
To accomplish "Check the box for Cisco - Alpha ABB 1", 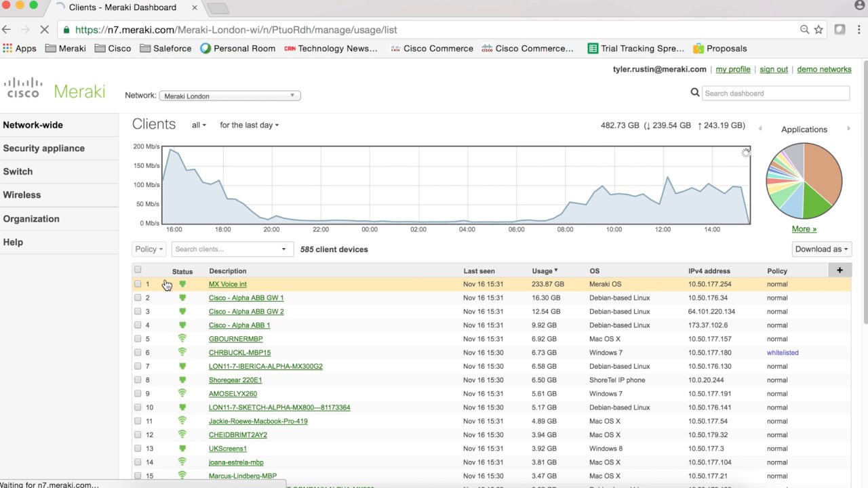I will pyautogui.click(x=138, y=325).
